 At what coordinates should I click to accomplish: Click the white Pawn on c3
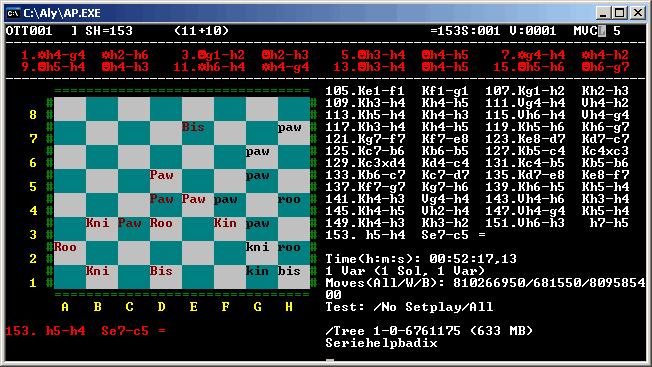[x=129, y=223]
